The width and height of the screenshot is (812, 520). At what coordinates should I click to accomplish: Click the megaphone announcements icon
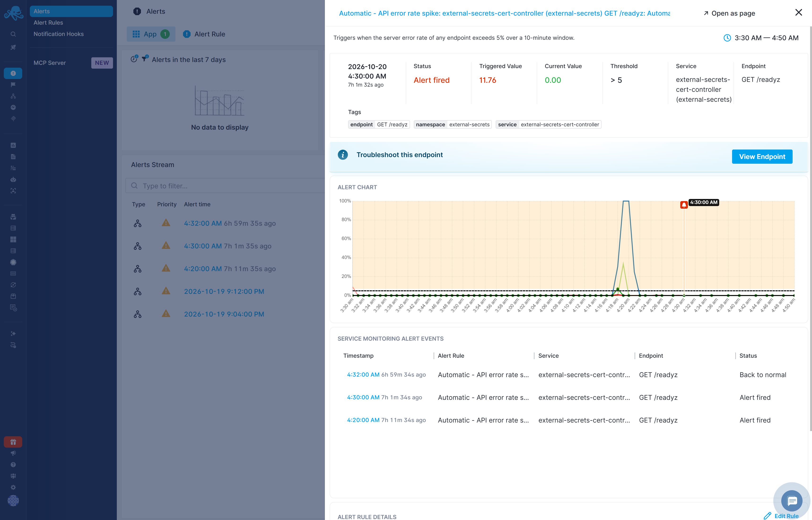13,453
